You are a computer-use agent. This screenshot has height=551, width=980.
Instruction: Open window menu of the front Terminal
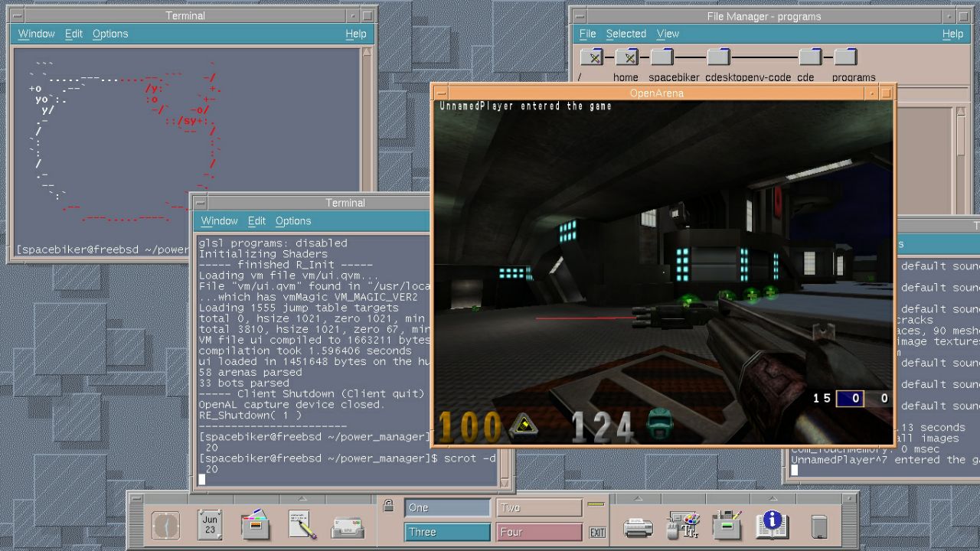[x=201, y=203]
